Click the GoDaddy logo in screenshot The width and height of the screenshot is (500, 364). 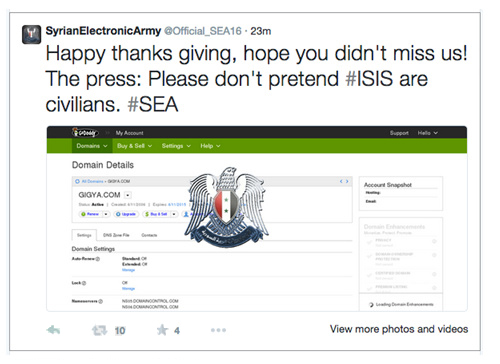85,132
